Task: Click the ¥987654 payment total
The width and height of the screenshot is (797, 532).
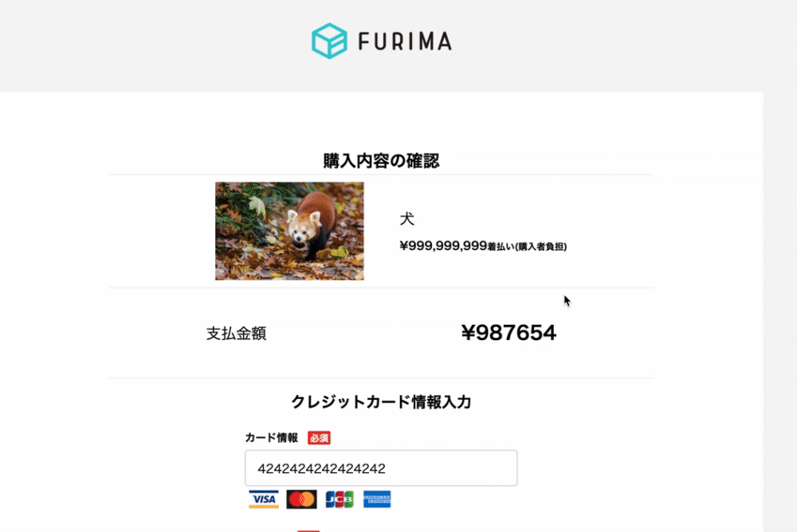Action: pyautogui.click(x=508, y=333)
